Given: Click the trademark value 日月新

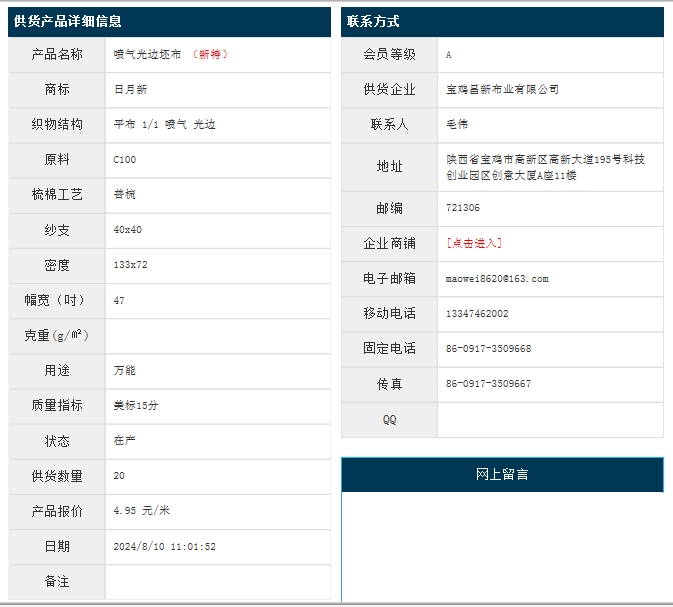Looking at the screenshot, I should coord(131,90).
